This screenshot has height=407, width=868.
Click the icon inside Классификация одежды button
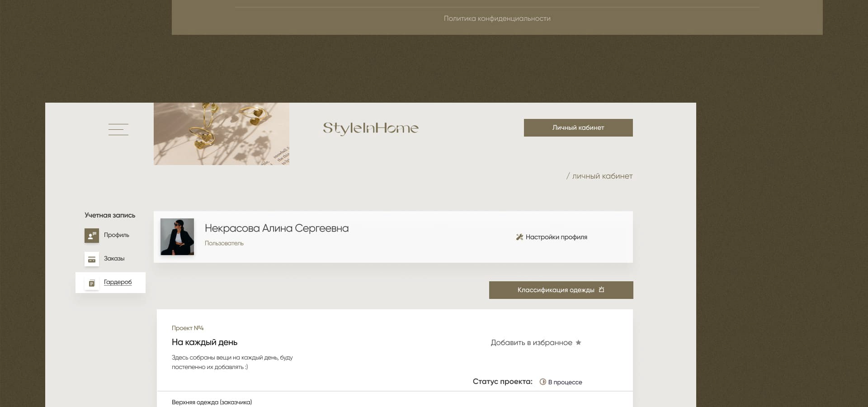pos(601,290)
